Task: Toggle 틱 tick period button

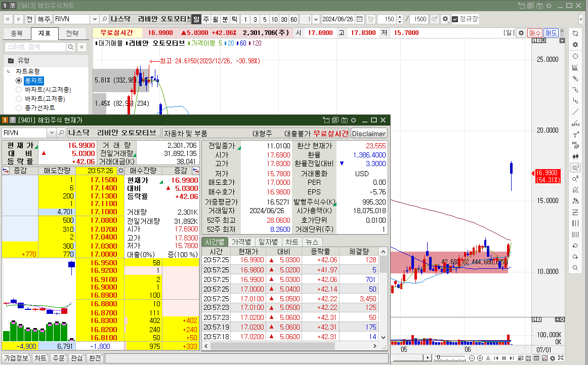Action: (x=235, y=19)
